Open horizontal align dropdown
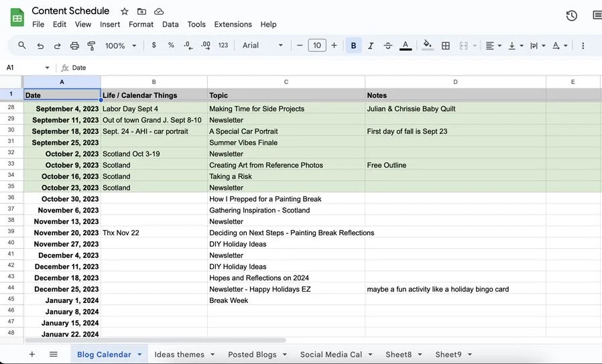602x364 pixels. click(x=493, y=46)
